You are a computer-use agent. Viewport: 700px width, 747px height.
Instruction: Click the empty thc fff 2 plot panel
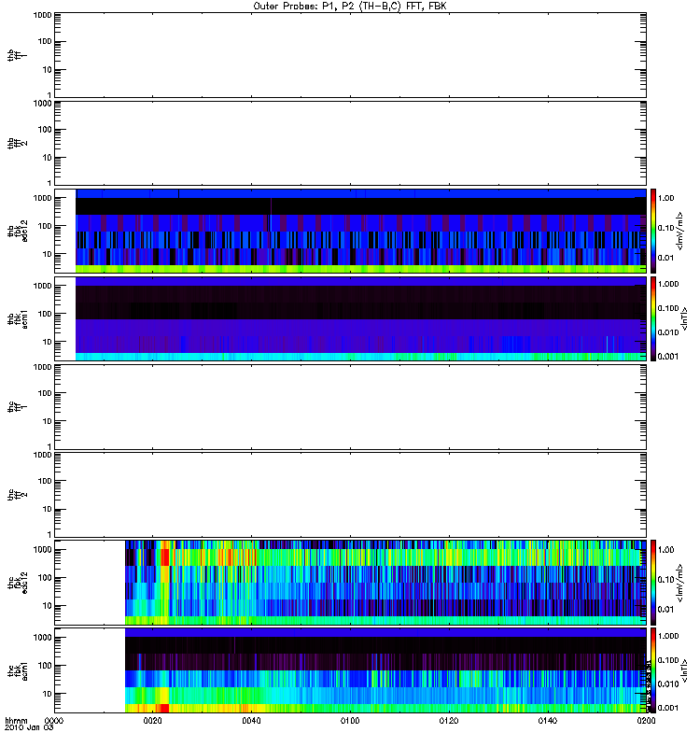point(350,495)
